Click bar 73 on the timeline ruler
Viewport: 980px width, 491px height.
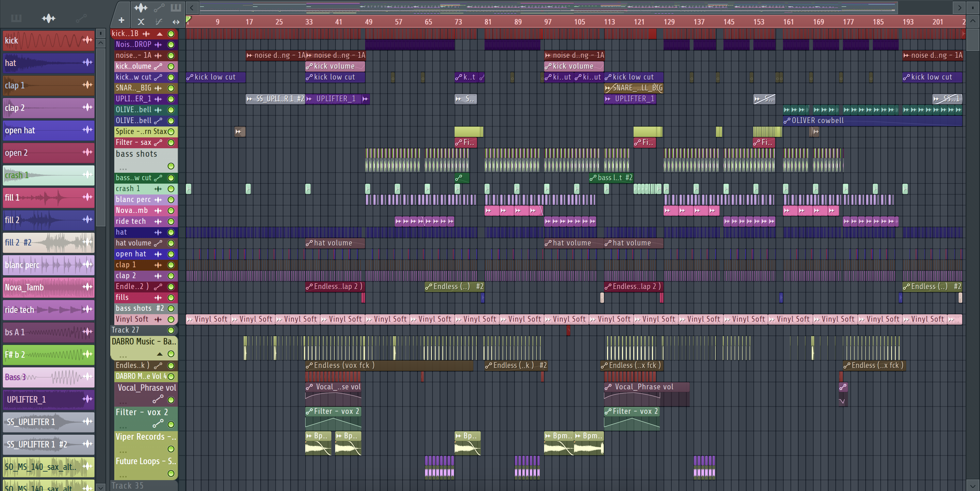[x=458, y=22]
